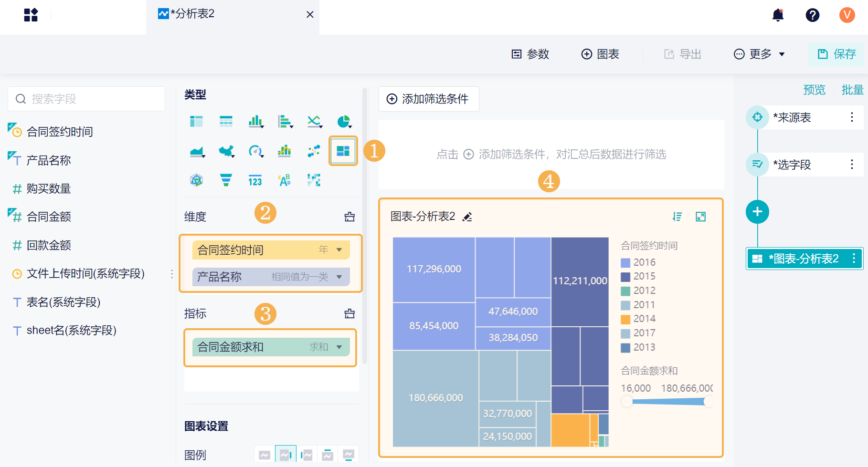The height and width of the screenshot is (467, 868).
Task: Select the column chart type
Action: (x=256, y=122)
